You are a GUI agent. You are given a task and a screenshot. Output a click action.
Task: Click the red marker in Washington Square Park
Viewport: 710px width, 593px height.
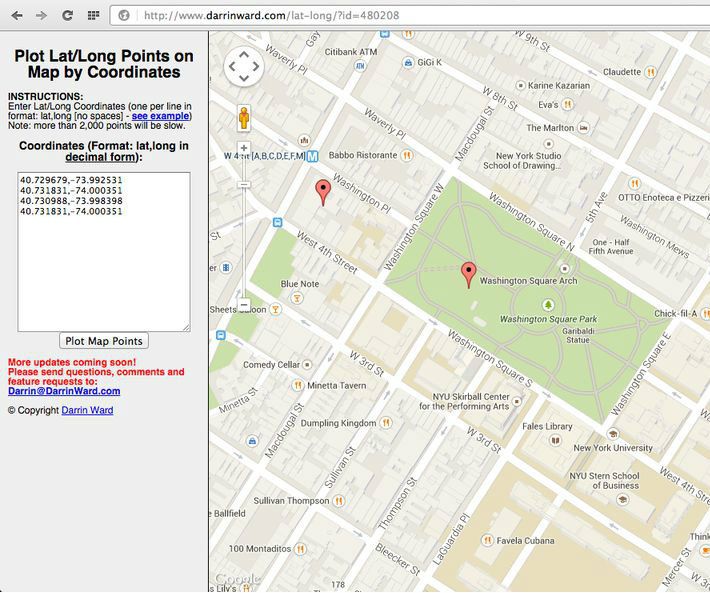[x=469, y=275]
